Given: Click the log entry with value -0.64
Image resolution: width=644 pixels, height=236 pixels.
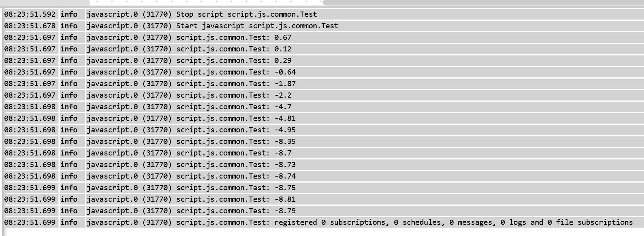Looking at the screenshot, I should click(323, 72).
